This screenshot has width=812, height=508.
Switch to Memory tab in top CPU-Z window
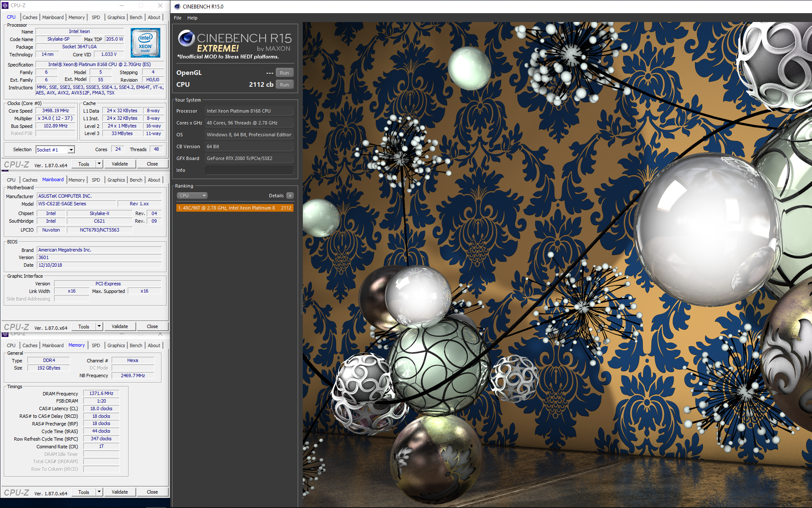point(77,17)
